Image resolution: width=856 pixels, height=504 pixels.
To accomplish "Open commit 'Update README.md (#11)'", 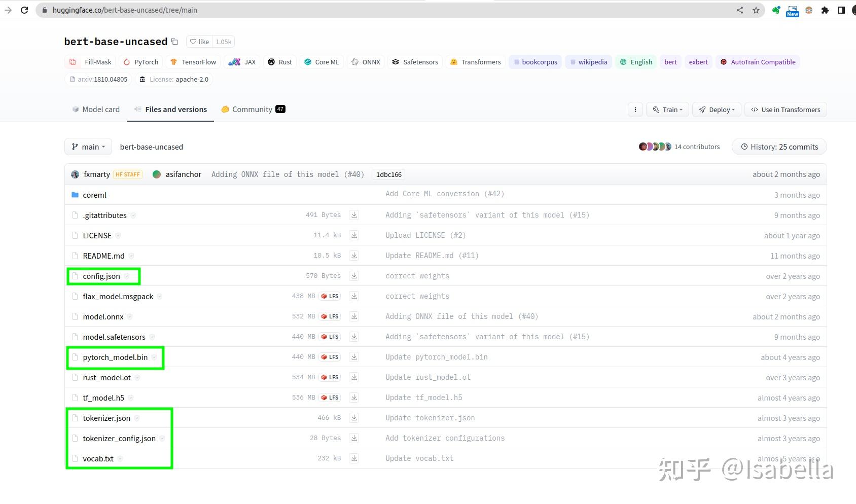I will 432,256.
